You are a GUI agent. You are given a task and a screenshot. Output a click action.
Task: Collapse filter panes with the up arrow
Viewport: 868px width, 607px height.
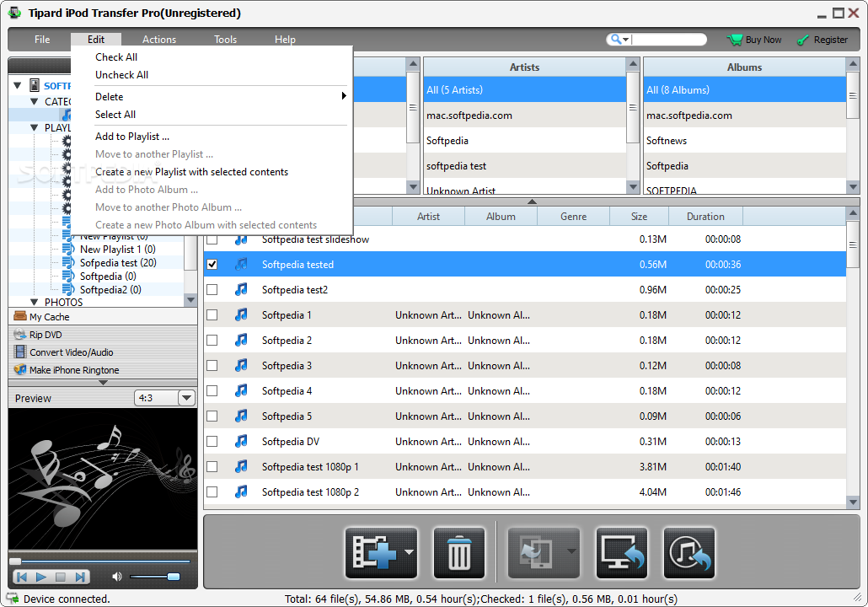tap(532, 201)
